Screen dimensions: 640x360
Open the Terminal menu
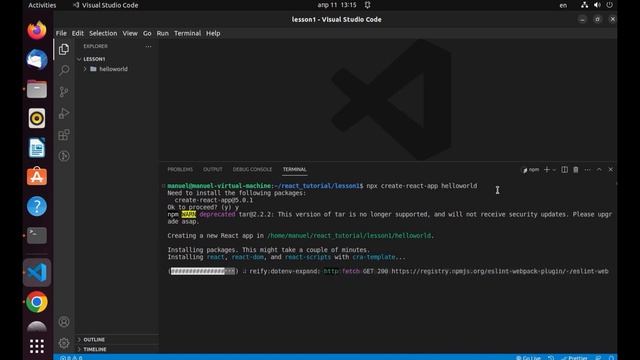(x=187, y=33)
